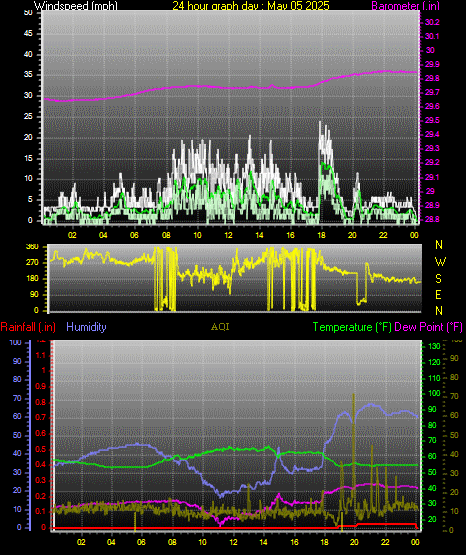
Task: Click windspeed axis value 45
Action: (28, 34)
